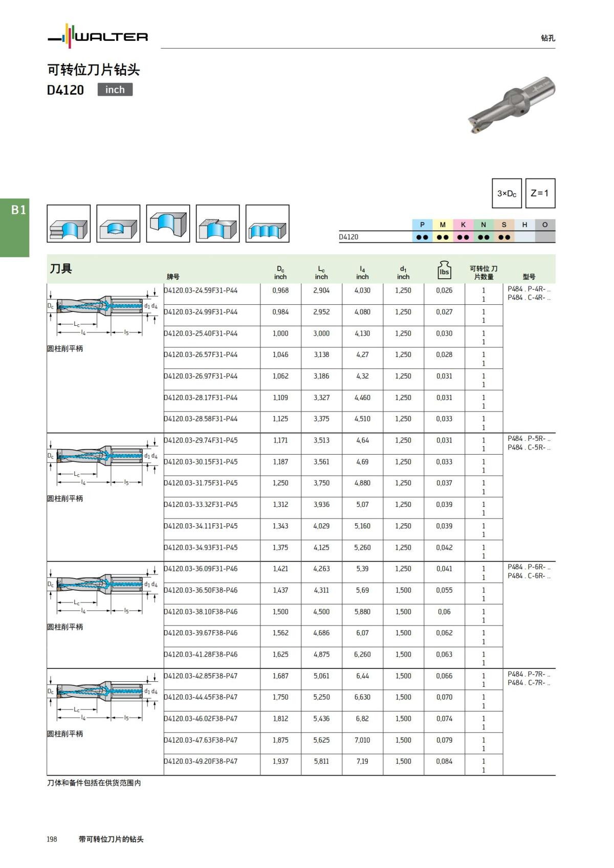Image resolution: width=614 pixels, height=868 pixels.
Task: Select designation D4120.03-28.58F31-P44
Action: pyautogui.click(x=201, y=418)
